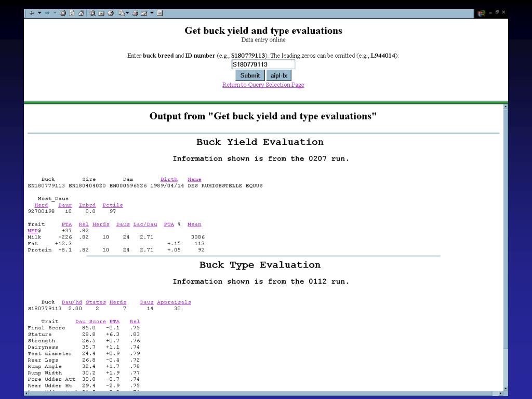This screenshot has height=399, width=532.
Task: Select the Milk PTA value +226
Action: tap(65, 237)
